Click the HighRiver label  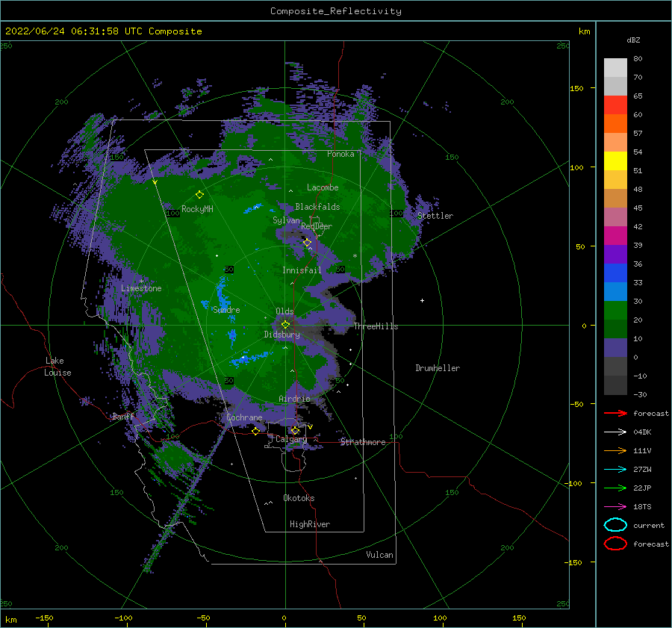(310, 524)
